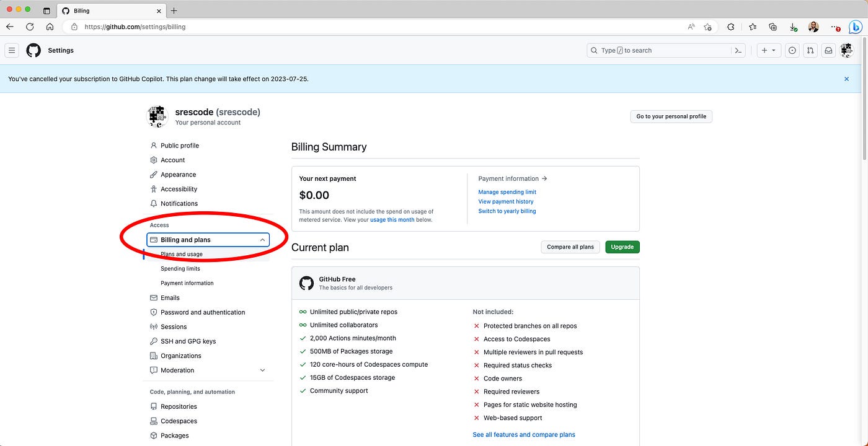The width and height of the screenshot is (868, 446).
Task: Open the command palette icon
Action: 738,50
